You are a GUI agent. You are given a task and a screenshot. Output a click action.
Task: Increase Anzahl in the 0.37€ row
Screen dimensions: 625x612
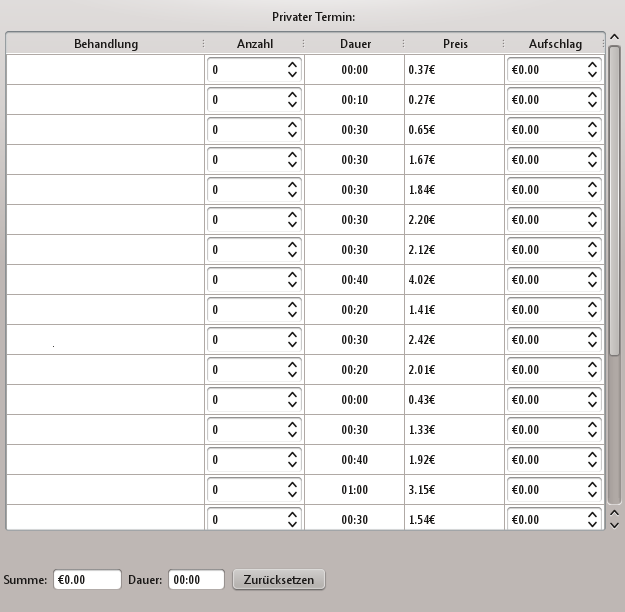(x=292, y=65)
